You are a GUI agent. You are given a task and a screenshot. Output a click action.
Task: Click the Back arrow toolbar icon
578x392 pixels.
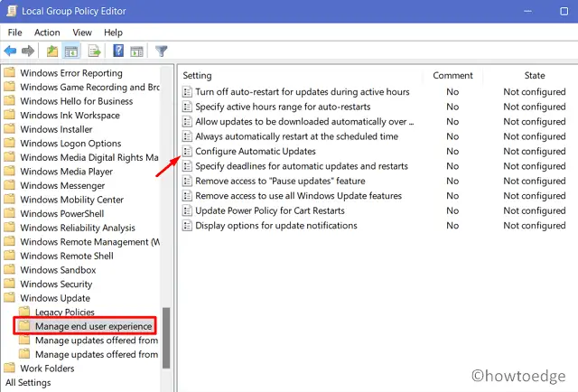pyautogui.click(x=10, y=51)
